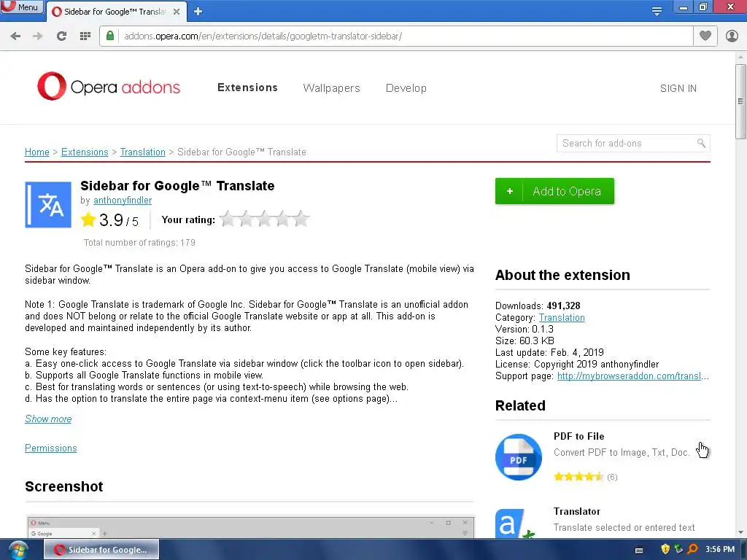Screen dimensions: 747x560
Task: Select the Develop nav item
Action: click(406, 88)
